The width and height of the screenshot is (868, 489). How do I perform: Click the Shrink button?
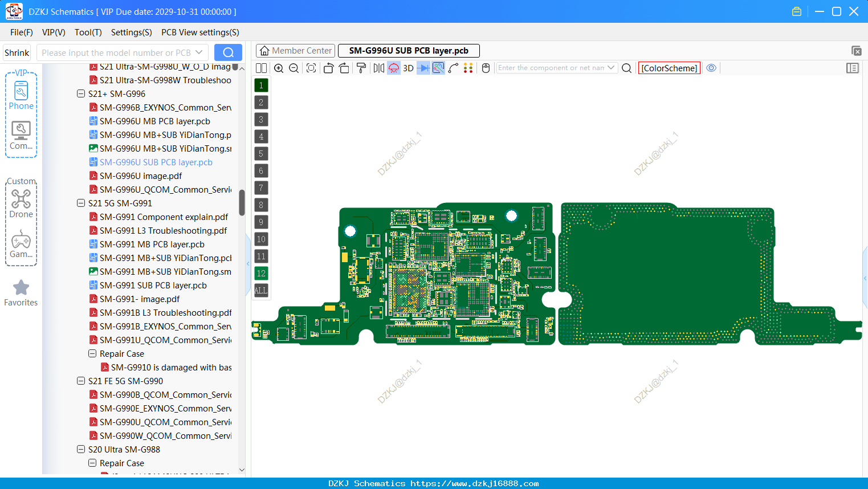[17, 52]
